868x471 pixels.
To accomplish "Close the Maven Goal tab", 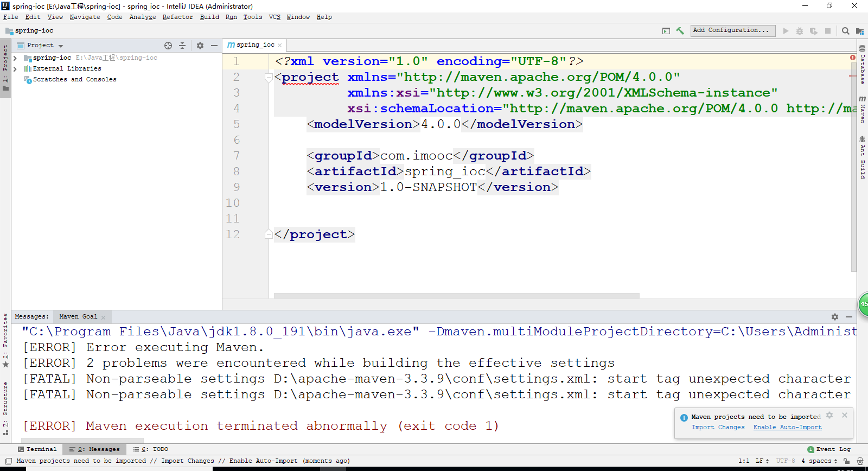I will click(x=104, y=317).
